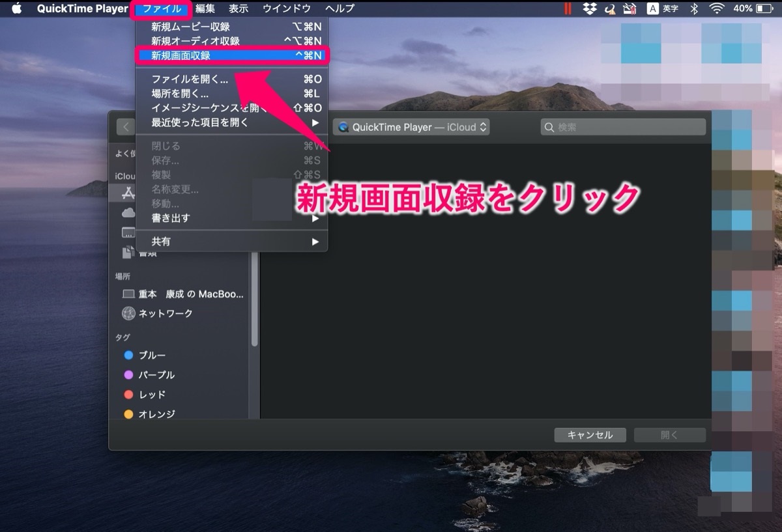This screenshot has height=532, width=782.
Task: Click the Wi-Fi menu bar icon
Action: coord(717,8)
